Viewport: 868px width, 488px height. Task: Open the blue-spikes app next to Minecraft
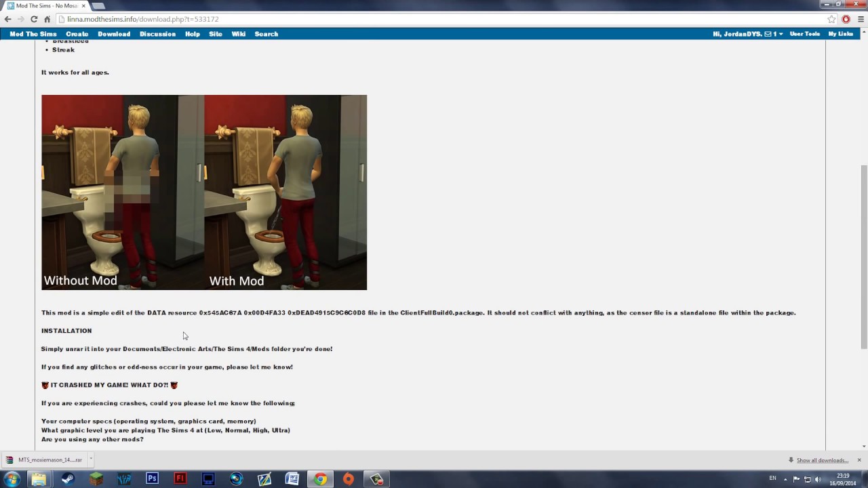(x=124, y=479)
